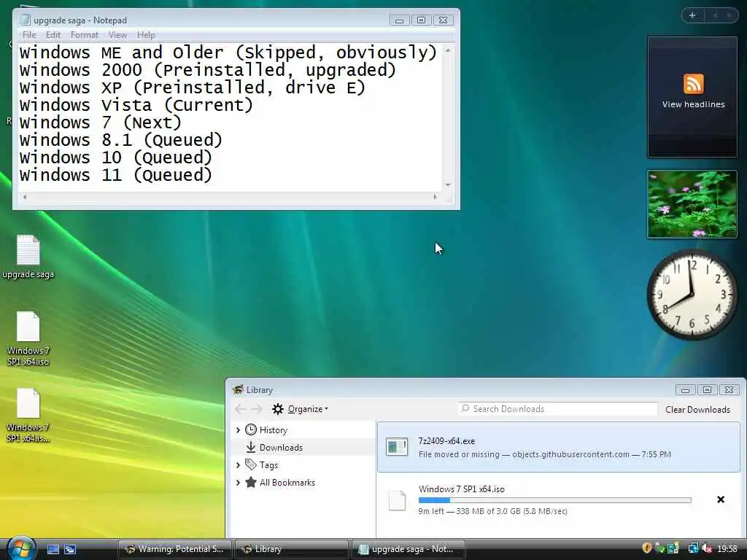Viewport: 747px width, 560px height.
Task: Click the flower slideshow gadget picture
Action: pyautogui.click(x=692, y=204)
